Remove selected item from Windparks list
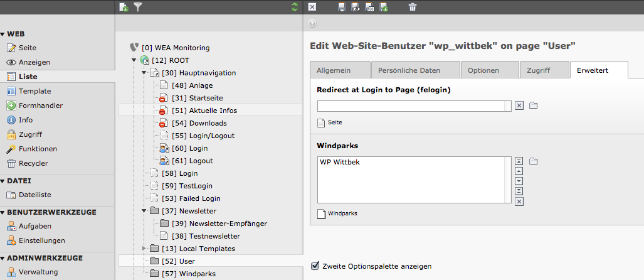Viewport: 644px width, 280px height. (519, 202)
